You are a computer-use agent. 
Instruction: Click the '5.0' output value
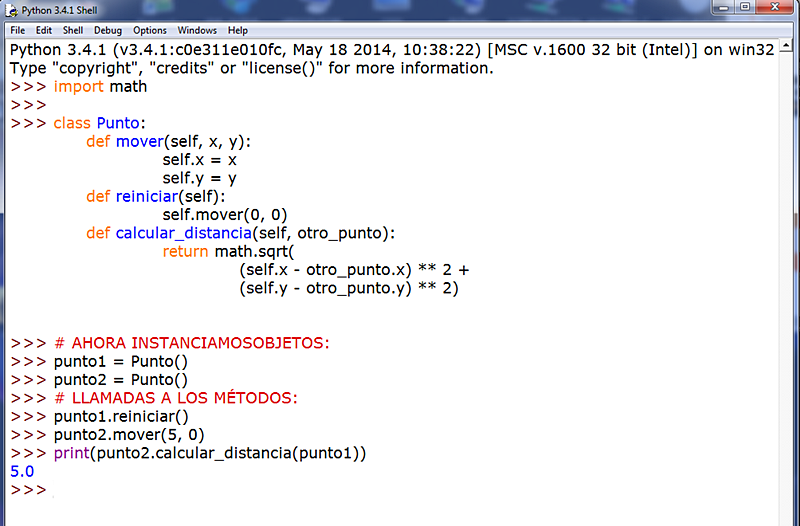click(22, 471)
